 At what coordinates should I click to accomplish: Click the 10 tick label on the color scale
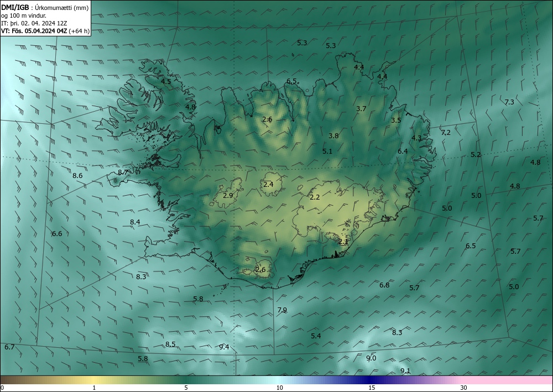tap(279, 388)
